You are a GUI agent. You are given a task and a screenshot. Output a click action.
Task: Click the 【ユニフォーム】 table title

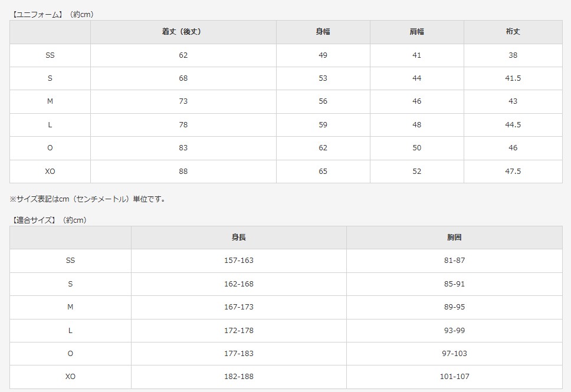click(38, 14)
